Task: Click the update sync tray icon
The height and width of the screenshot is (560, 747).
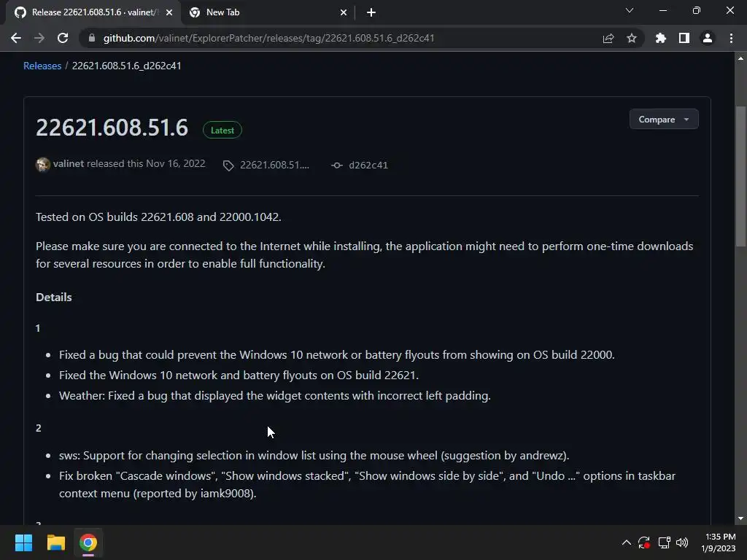Action: [x=644, y=542]
